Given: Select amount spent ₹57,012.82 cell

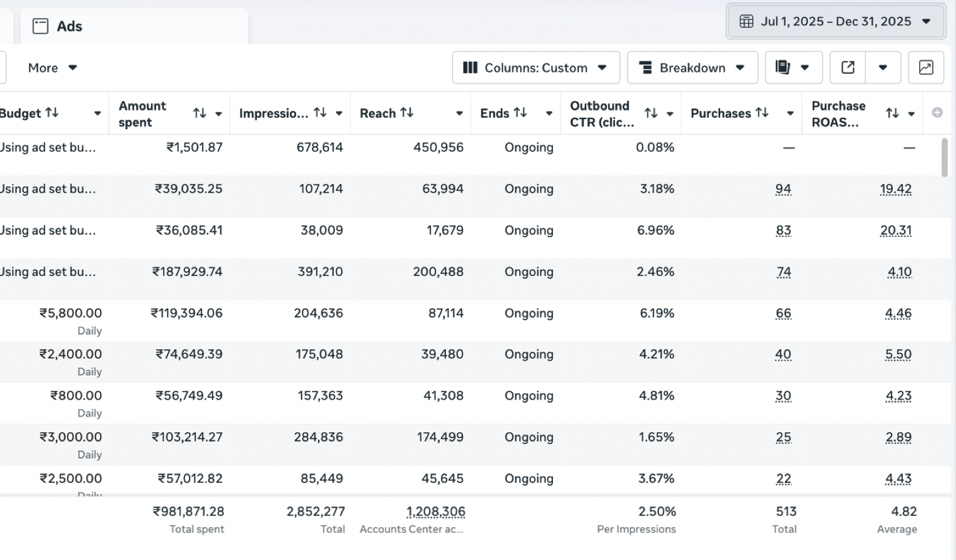Looking at the screenshot, I should [x=190, y=479].
